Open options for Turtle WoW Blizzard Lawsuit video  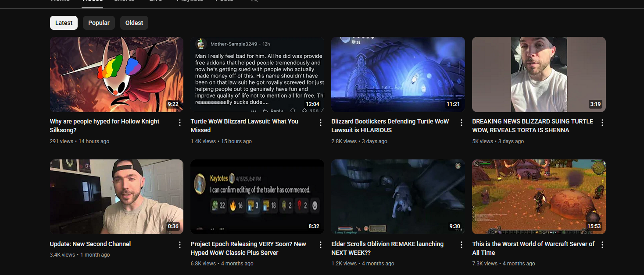tap(321, 123)
